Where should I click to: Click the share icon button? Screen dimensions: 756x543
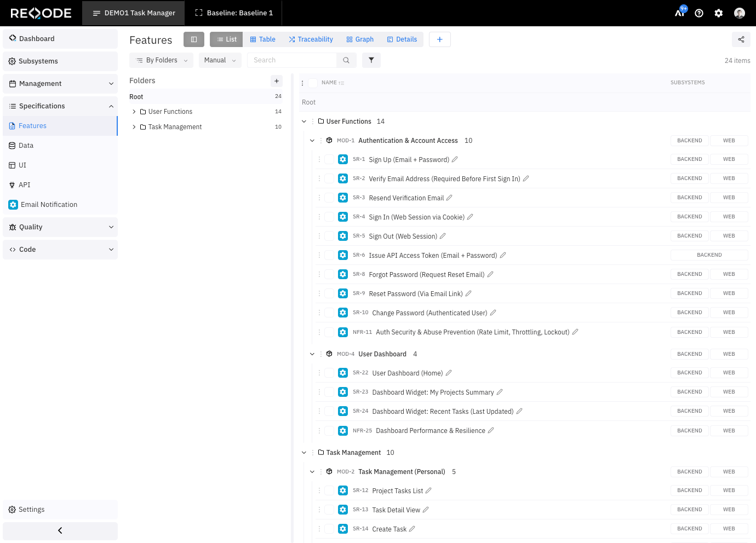point(741,39)
